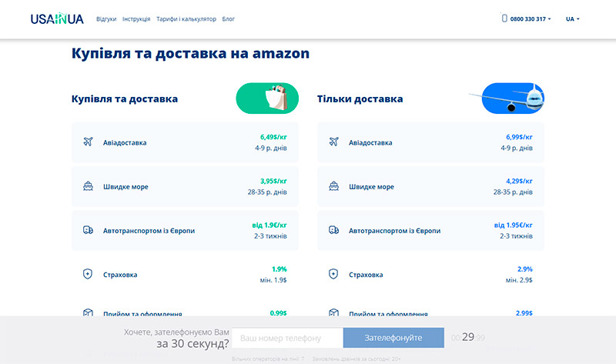Click Авіадоставка label under Купівля та доставка
Viewport: 616px width, 364px height.
(x=125, y=142)
